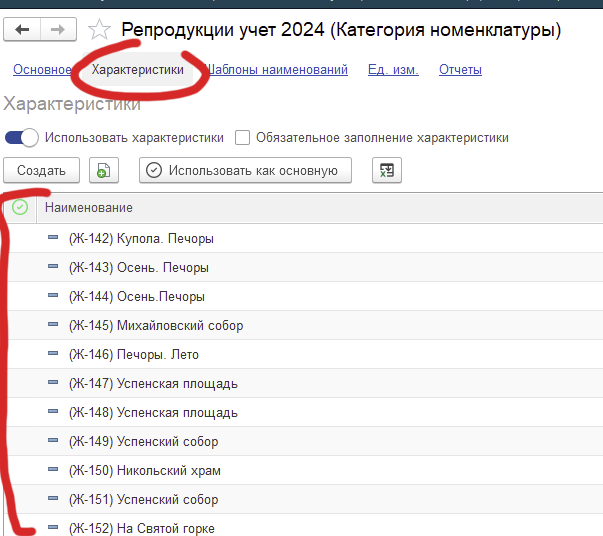Go to the Ед. изм. section
This screenshot has height=536, width=603.
pyautogui.click(x=393, y=70)
